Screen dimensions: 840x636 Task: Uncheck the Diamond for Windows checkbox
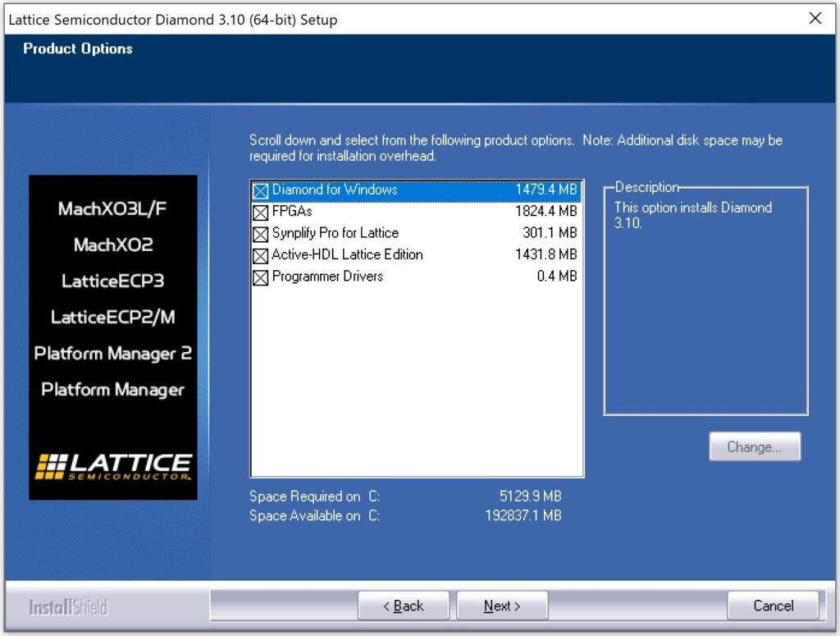click(260, 190)
